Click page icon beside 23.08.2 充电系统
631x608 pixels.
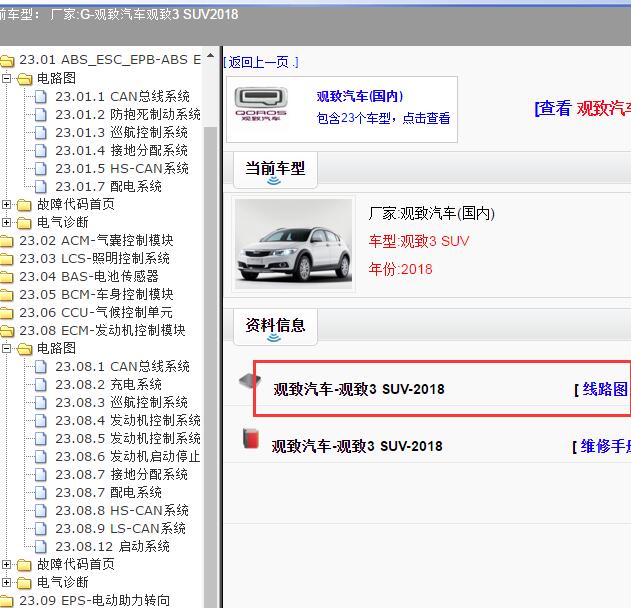[x=40, y=385]
